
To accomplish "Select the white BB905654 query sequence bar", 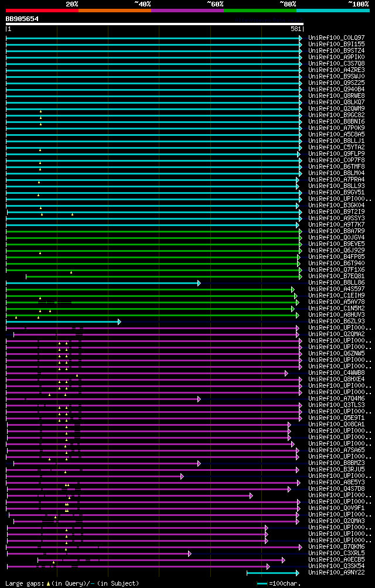I will click(155, 24).
